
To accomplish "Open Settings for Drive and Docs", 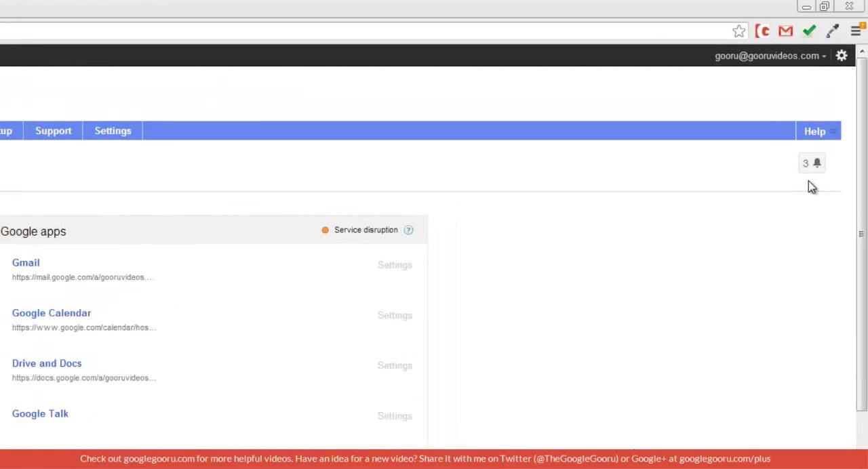I will coord(395,365).
